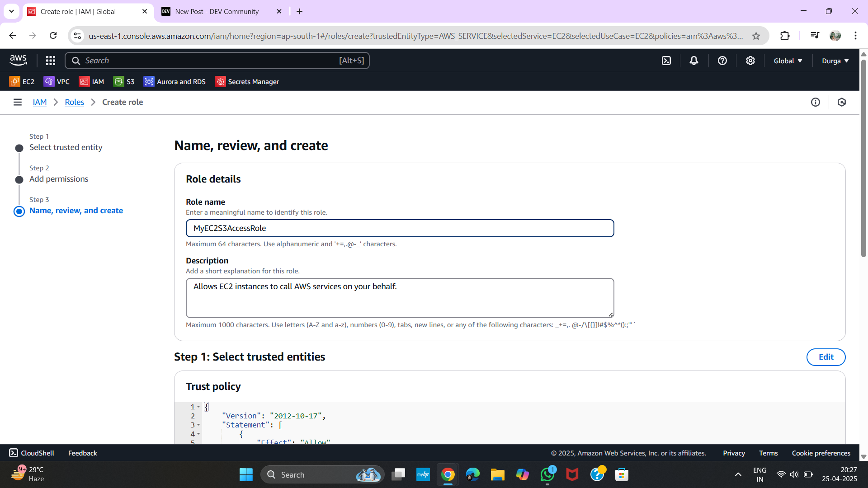Switch the ENG IN input language

[759, 474]
